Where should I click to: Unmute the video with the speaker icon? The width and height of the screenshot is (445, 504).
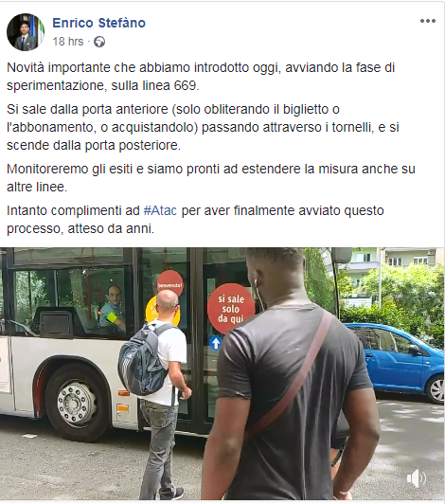pos(417,478)
